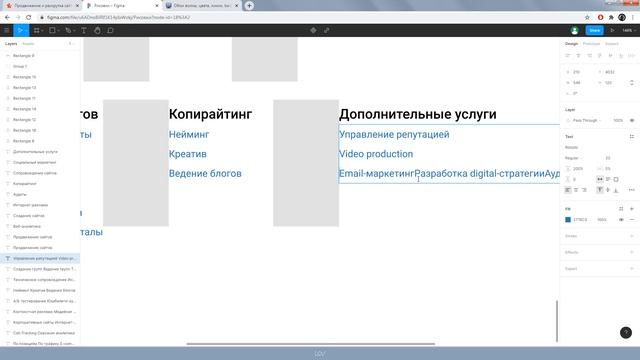This screenshot has height=360, width=640.
Task: Add a new fill with plus icon
Action: (631, 209)
